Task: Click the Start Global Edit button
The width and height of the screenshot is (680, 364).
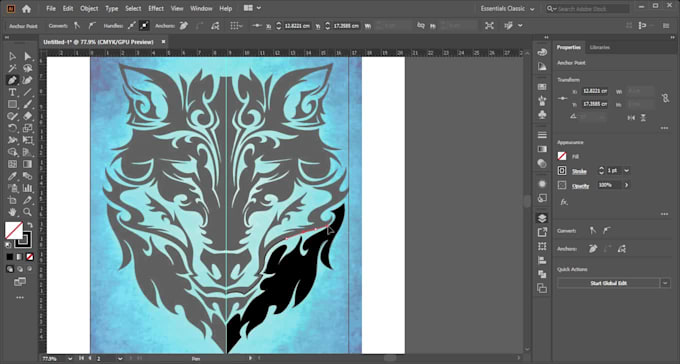Action: coord(608,283)
